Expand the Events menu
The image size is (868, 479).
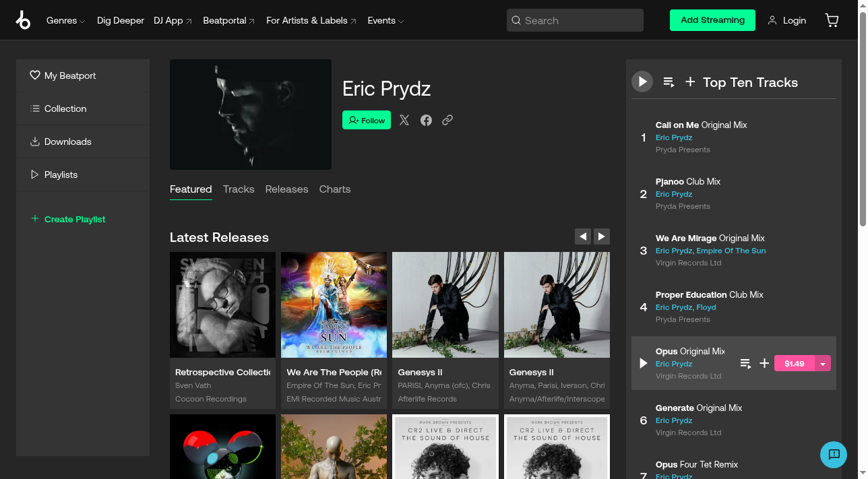[x=385, y=20]
